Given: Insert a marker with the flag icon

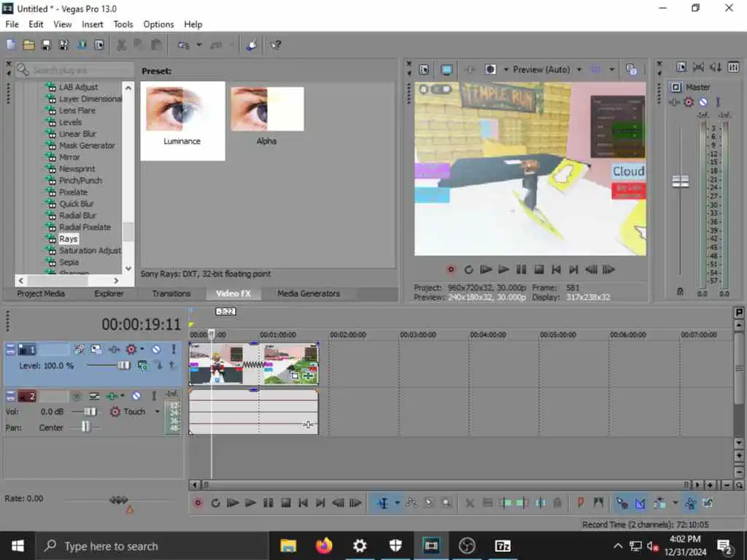Looking at the screenshot, I should (580, 503).
